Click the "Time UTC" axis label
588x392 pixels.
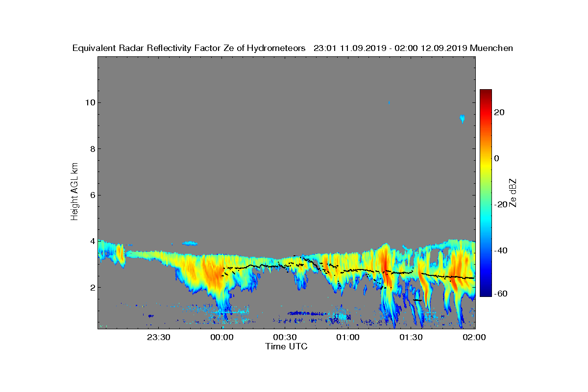287,346
